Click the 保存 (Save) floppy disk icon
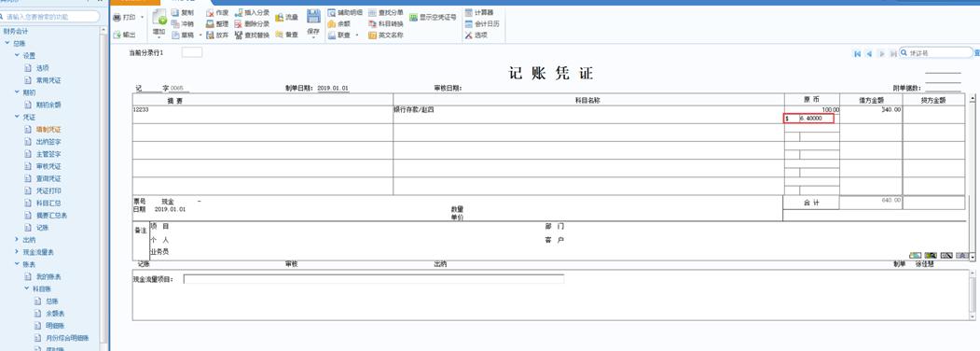 pyautogui.click(x=313, y=17)
